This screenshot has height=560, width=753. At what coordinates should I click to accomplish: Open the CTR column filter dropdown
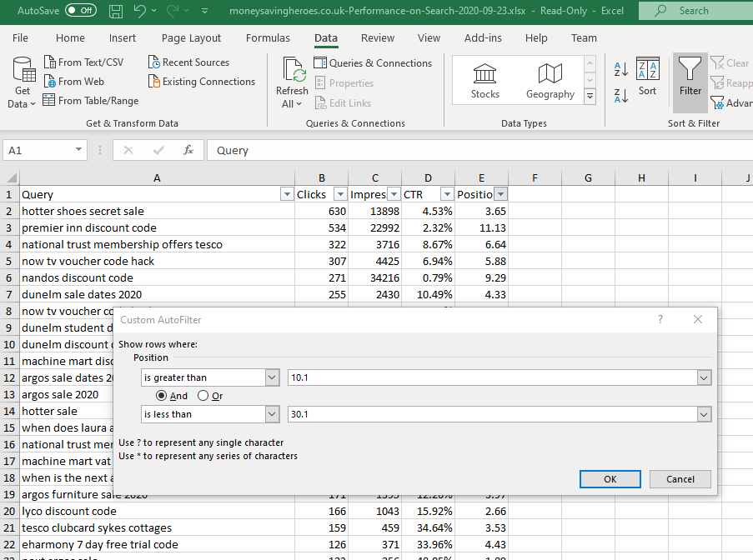click(x=447, y=194)
